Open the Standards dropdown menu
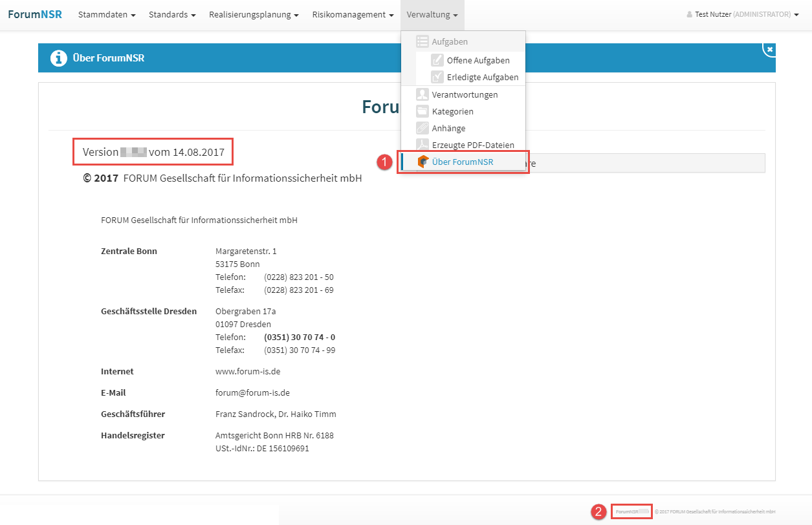The image size is (812, 525). (172, 14)
